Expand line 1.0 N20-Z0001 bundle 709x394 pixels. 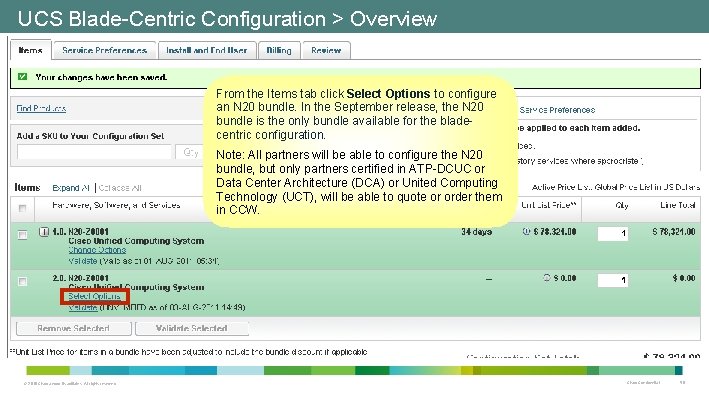[44, 232]
